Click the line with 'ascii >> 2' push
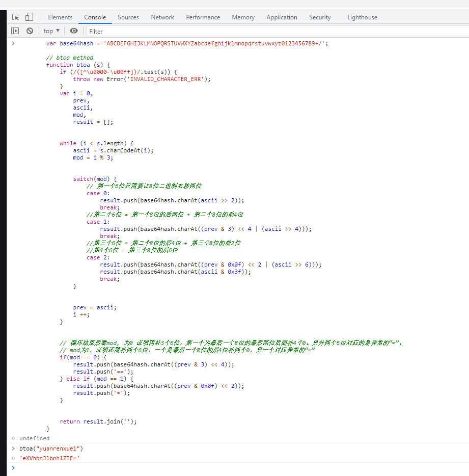This screenshot has height=476, width=469. point(172,200)
